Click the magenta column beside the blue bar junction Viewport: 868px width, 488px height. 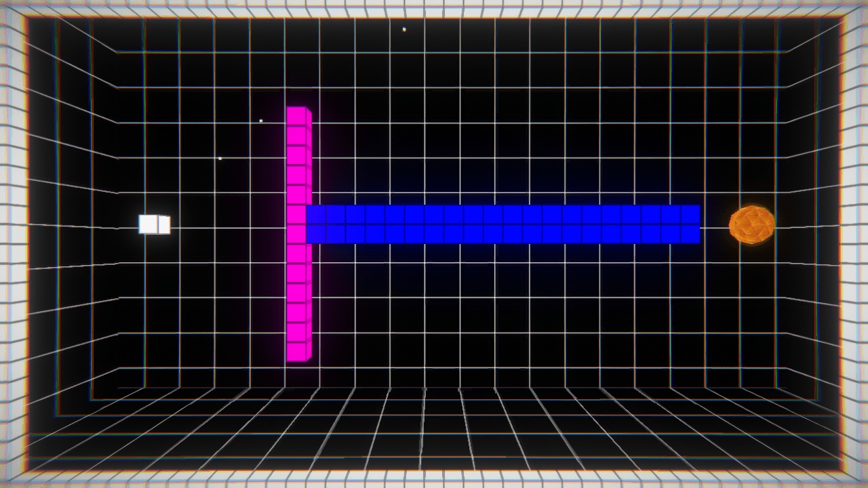[x=296, y=224]
